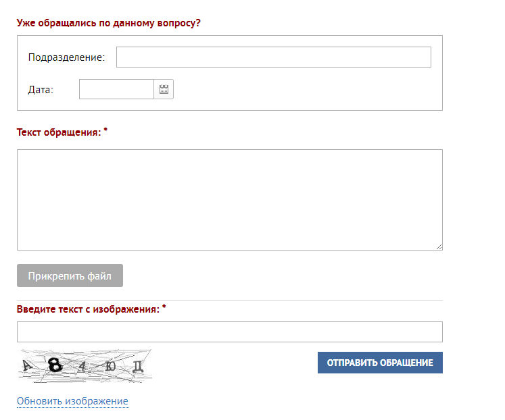Click the text area resize grip corner
Image resolution: width=505 pixels, height=420 pixels.
coord(439,246)
